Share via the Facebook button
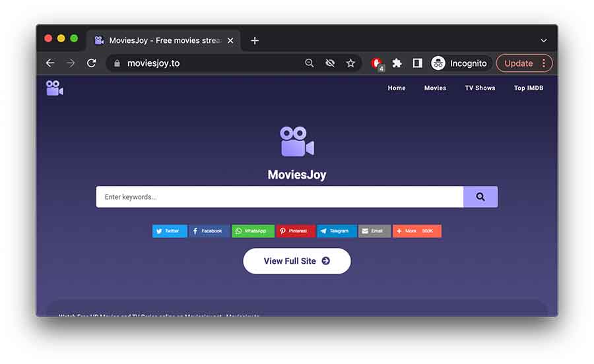The image size is (594, 364). coord(209,231)
